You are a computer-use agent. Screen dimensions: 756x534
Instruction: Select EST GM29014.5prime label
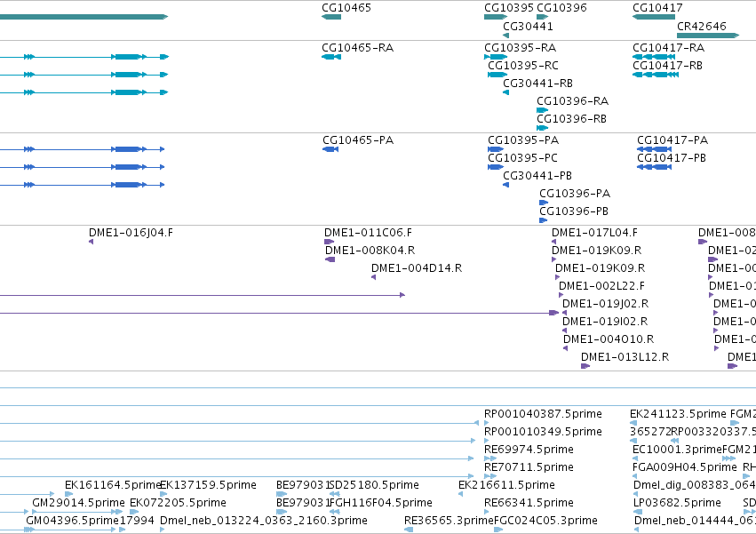coord(78,504)
